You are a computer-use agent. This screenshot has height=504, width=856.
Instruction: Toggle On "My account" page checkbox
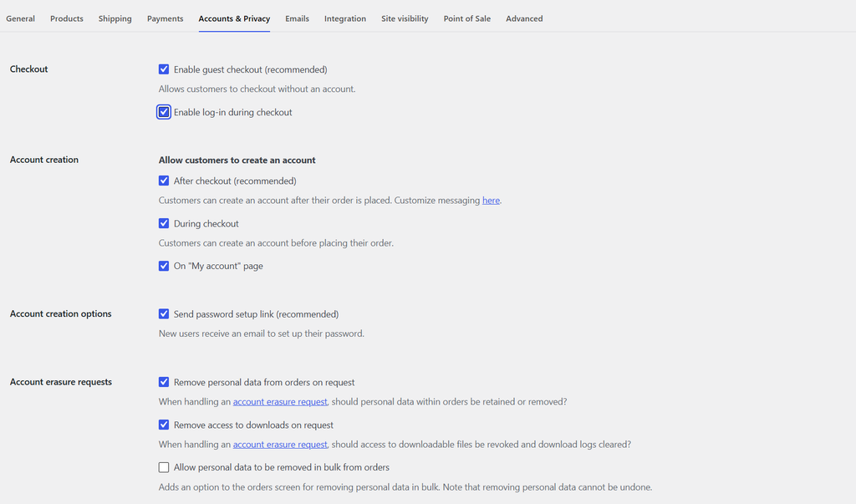(164, 266)
